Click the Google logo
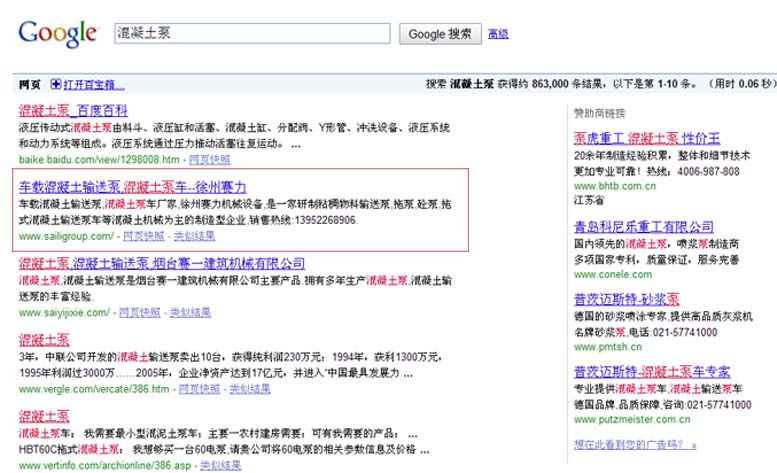777x473 pixels. [58, 34]
